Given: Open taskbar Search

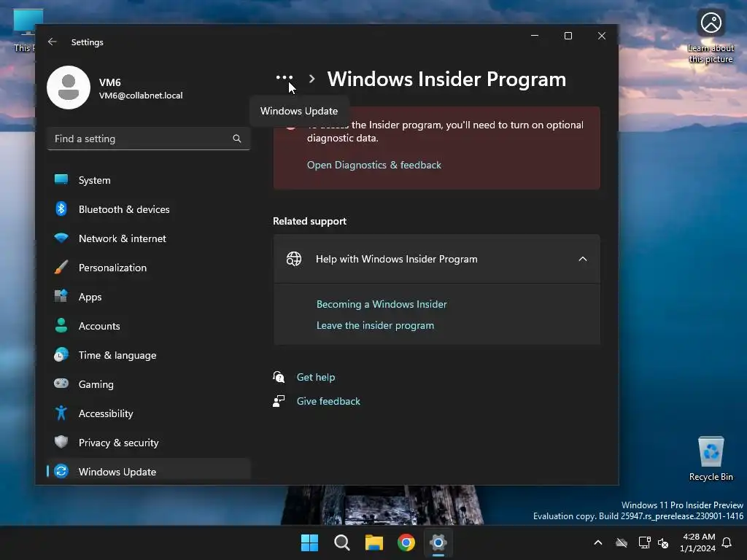Looking at the screenshot, I should pos(342,542).
